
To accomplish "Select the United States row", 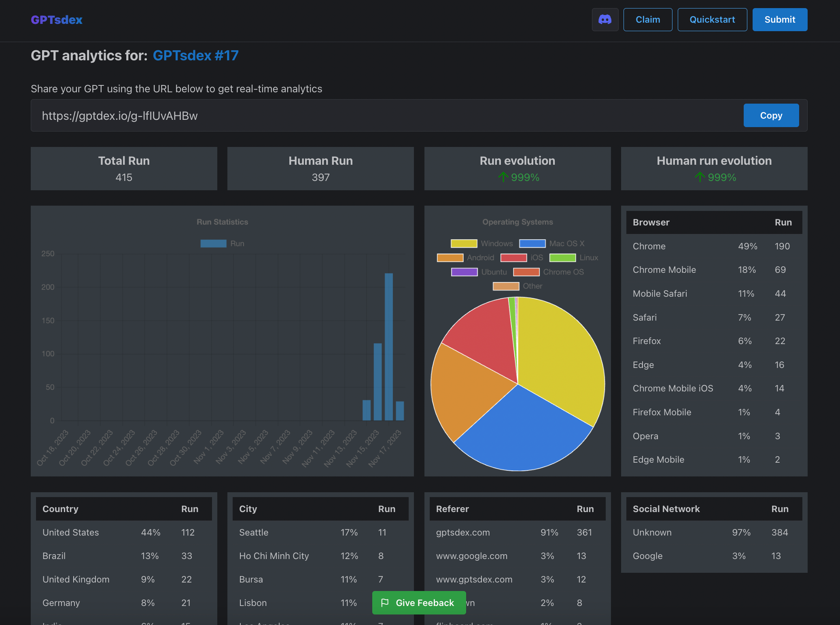I will (x=124, y=532).
